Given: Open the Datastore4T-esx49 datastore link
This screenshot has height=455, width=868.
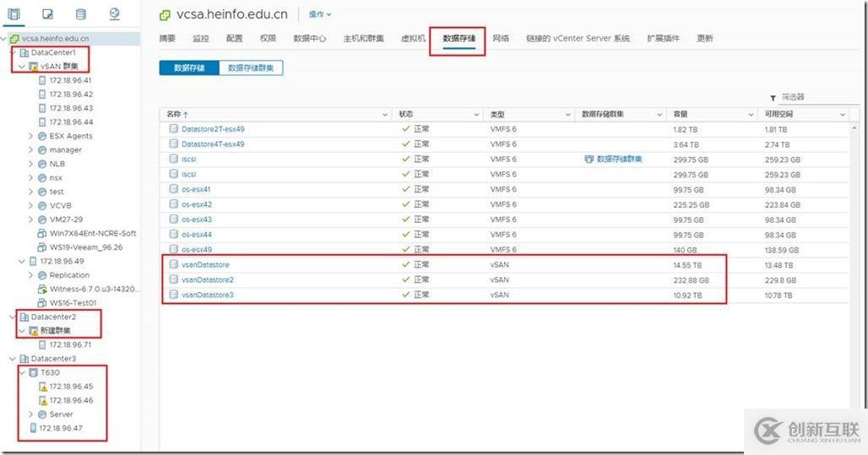Looking at the screenshot, I should click(x=213, y=144).
